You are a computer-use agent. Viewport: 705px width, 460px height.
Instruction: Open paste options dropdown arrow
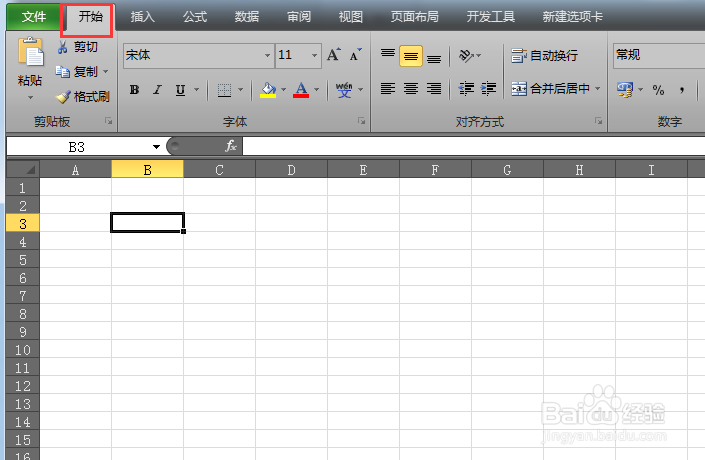(31, 98)
